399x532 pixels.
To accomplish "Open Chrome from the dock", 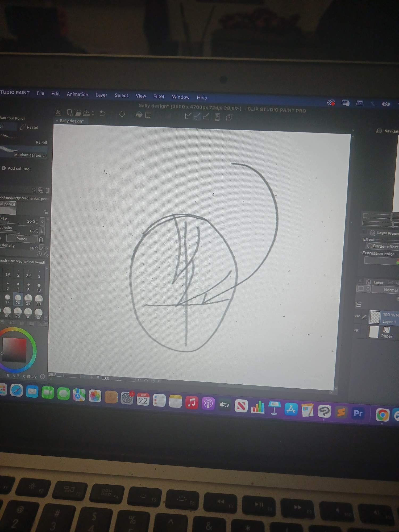I will point(382,415).
